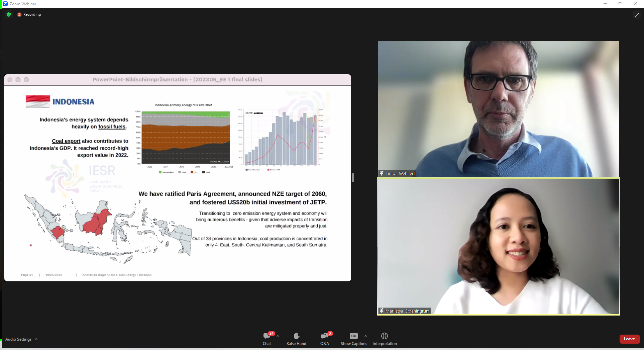Expand the Chat options arrow

(x=278, y=336)
